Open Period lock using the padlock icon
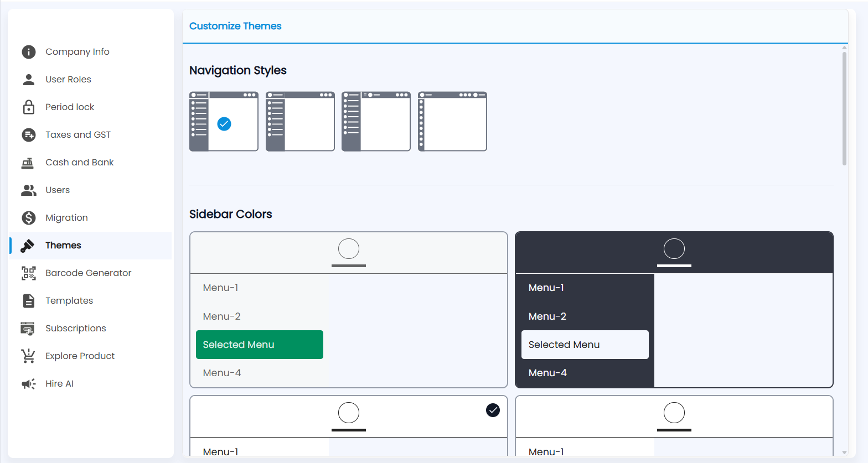Screen dimensions: 868x463 pyautogui.click(x=29, y=107)
